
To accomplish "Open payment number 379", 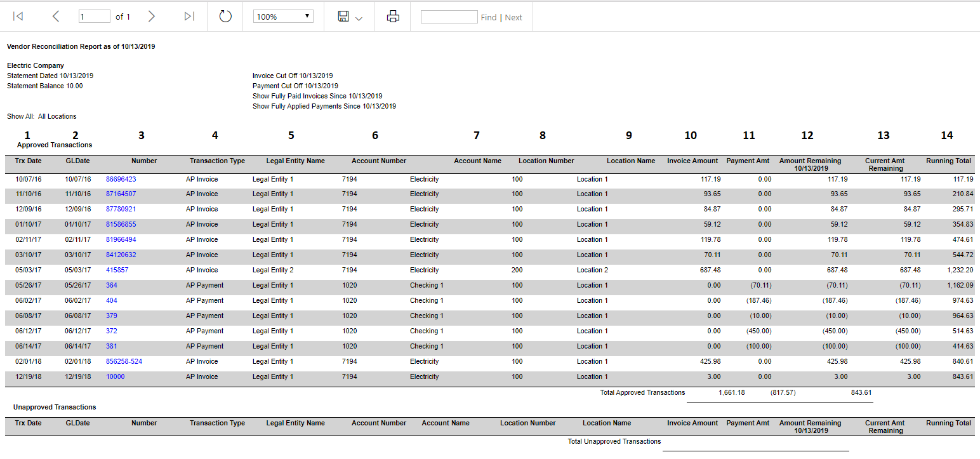I will [x=111, y=316].
